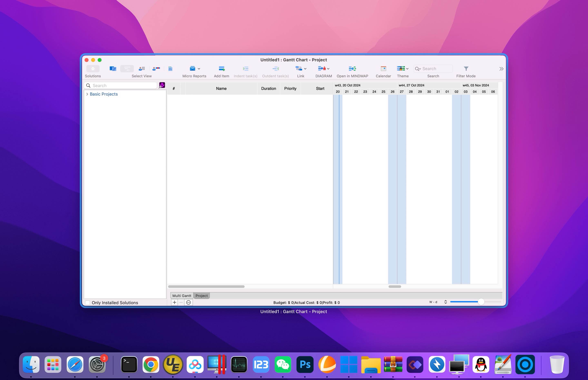The height and width of the screenshot is (380, 588).
Task: Click the Indent task(s) icon
Action: pyautogui.click(x=246, y=69)
